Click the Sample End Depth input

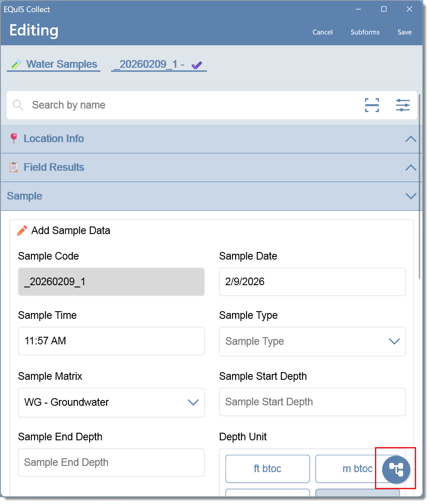[x=111, y=463]
